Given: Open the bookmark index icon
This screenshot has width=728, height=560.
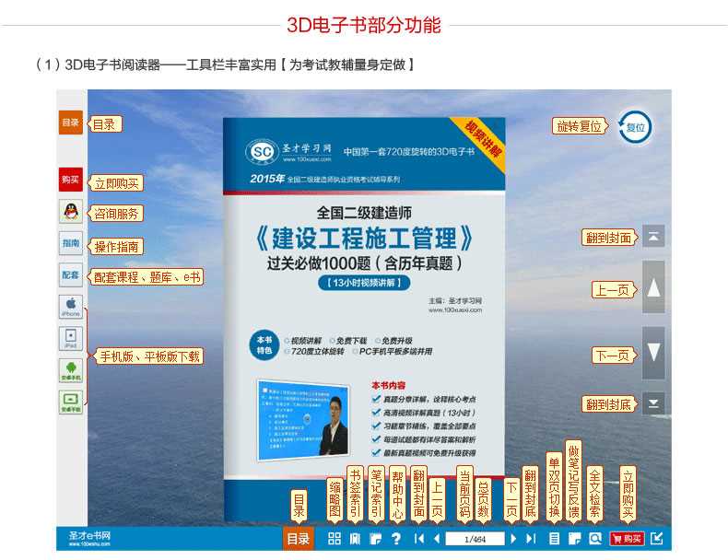Looking at the screenshot, I should click(x=355, y=539).
